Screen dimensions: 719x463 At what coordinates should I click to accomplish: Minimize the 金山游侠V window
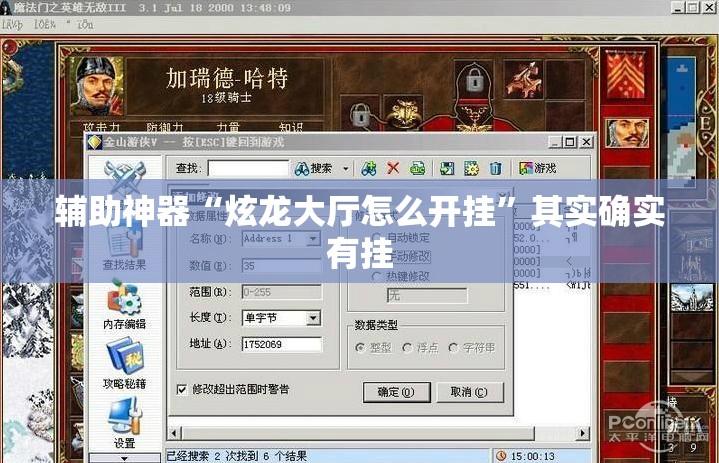555,142
